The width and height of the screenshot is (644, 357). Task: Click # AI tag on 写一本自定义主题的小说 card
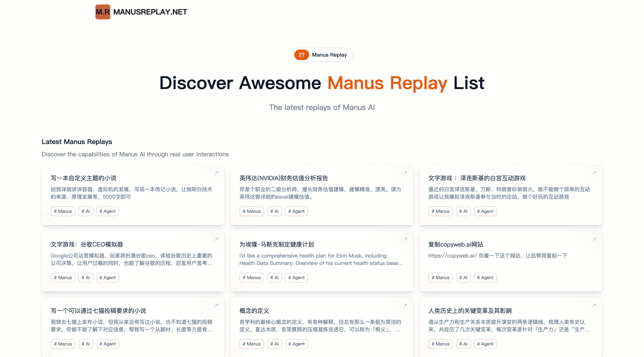click(x=86, y=211)
